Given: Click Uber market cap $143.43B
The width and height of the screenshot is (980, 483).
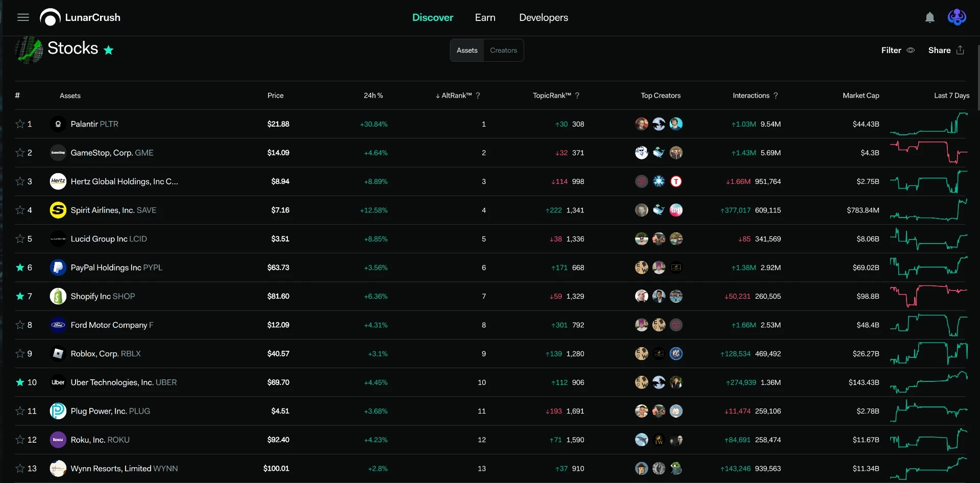Looking at the screenshot, I should pos(864,382).
